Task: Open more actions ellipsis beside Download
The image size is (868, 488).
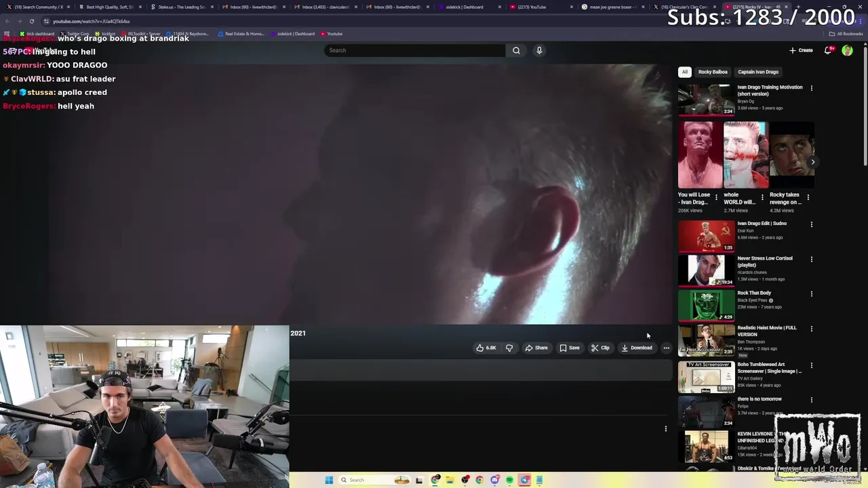Action: [x=667, y=348]
